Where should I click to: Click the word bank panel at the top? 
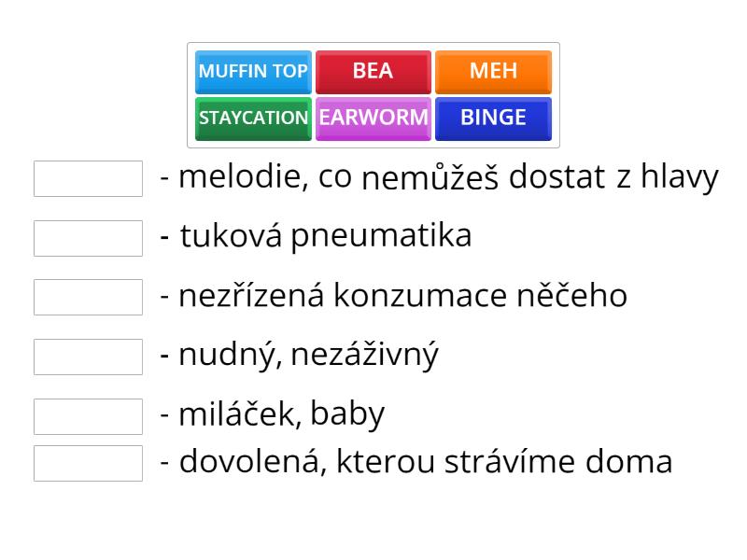(x=373, y=94)
